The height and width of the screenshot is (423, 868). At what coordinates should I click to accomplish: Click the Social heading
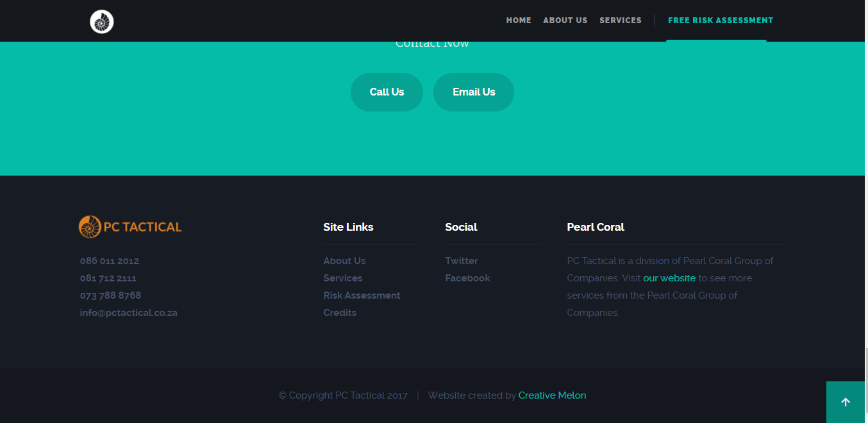(461, 227)
